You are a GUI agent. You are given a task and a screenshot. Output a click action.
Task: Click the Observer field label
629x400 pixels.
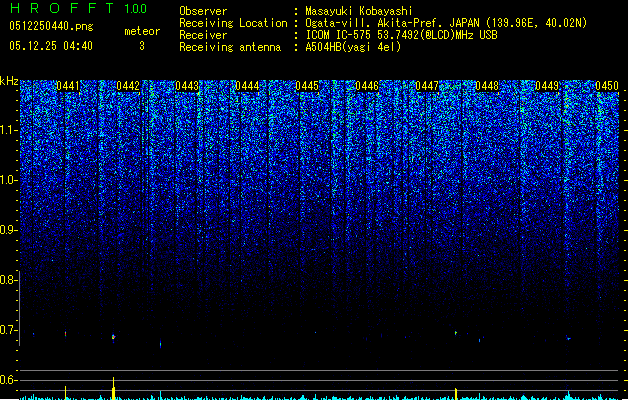coord(203,11)
